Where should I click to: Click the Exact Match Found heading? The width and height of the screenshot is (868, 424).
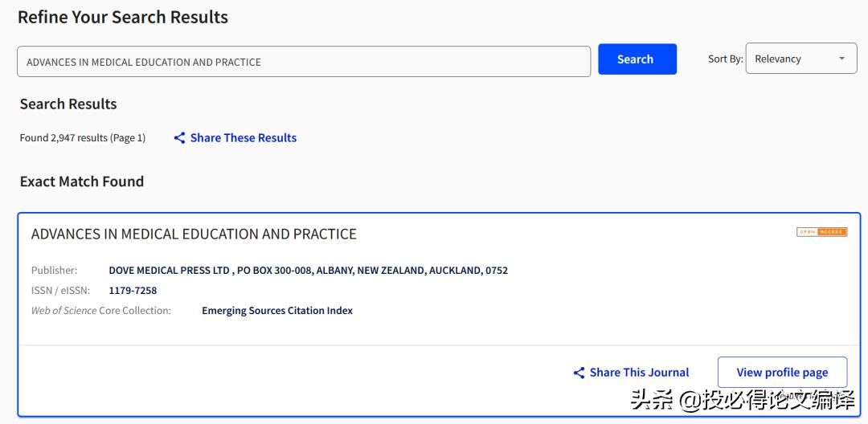[82, 181]
